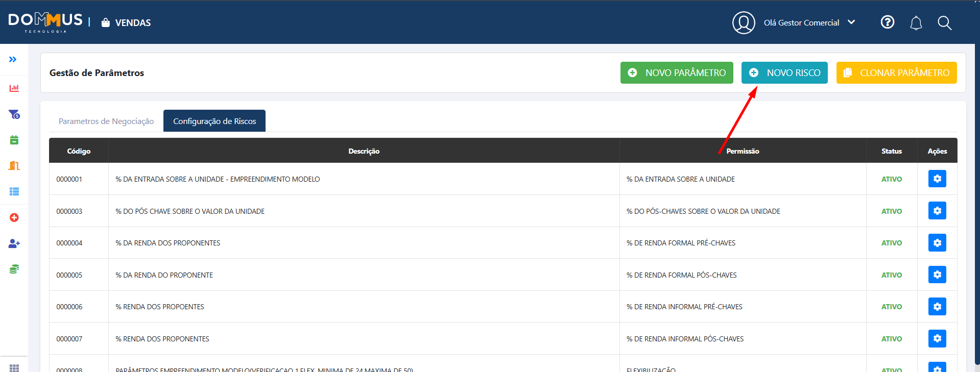Open actions gear for row 0000005

point(937,275)
